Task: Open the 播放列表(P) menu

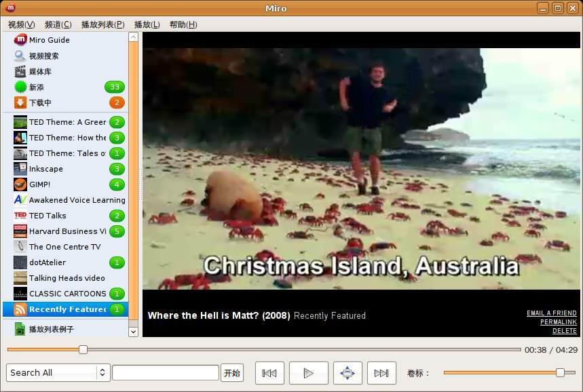Action: click(x=103, y=24)
